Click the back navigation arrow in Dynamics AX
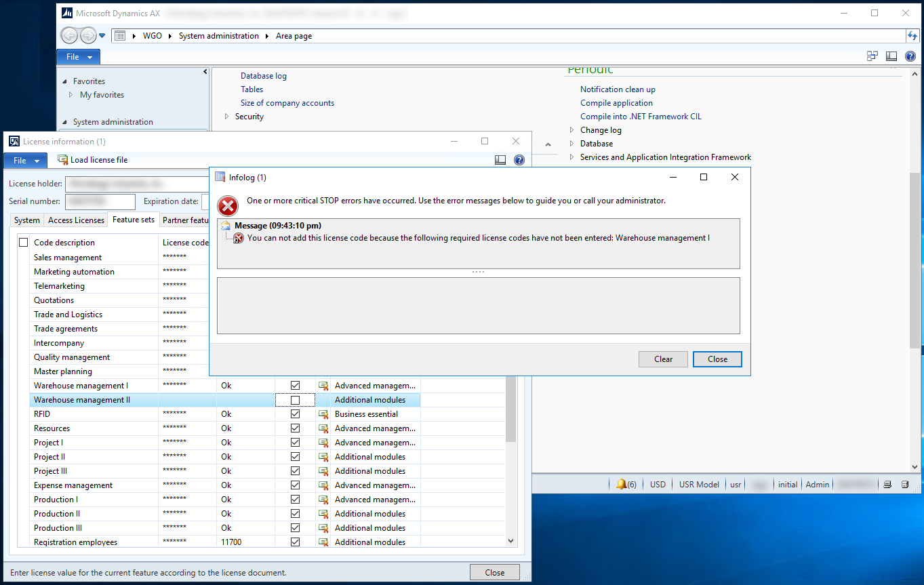 point(69,36)
